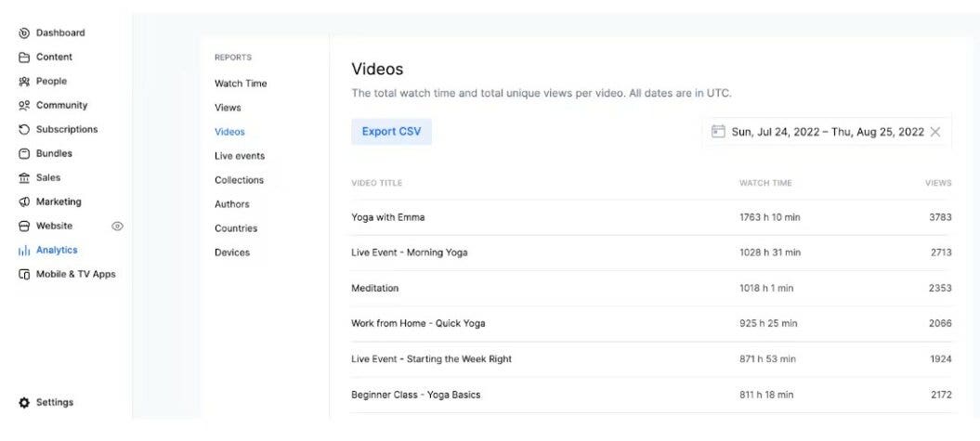Click the Dashboard icon in sidebar
The height and width of the screenshot is (441, 980).
pos(24,33)
